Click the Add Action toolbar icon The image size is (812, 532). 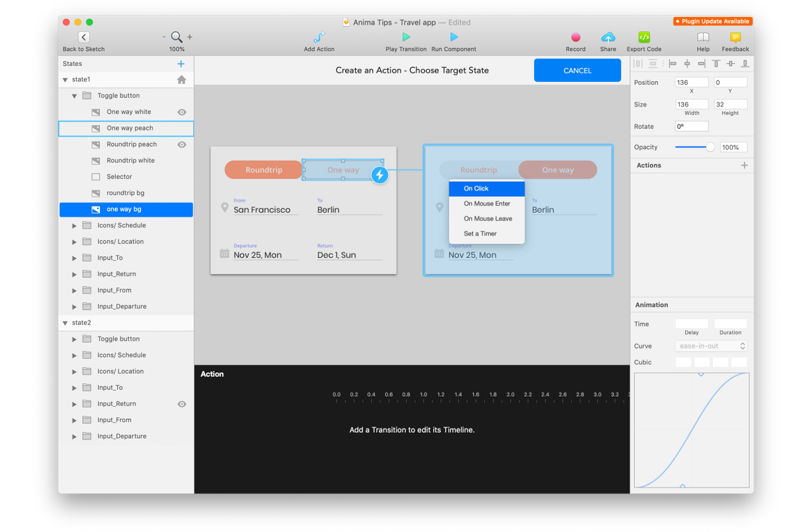click(319, 38)
